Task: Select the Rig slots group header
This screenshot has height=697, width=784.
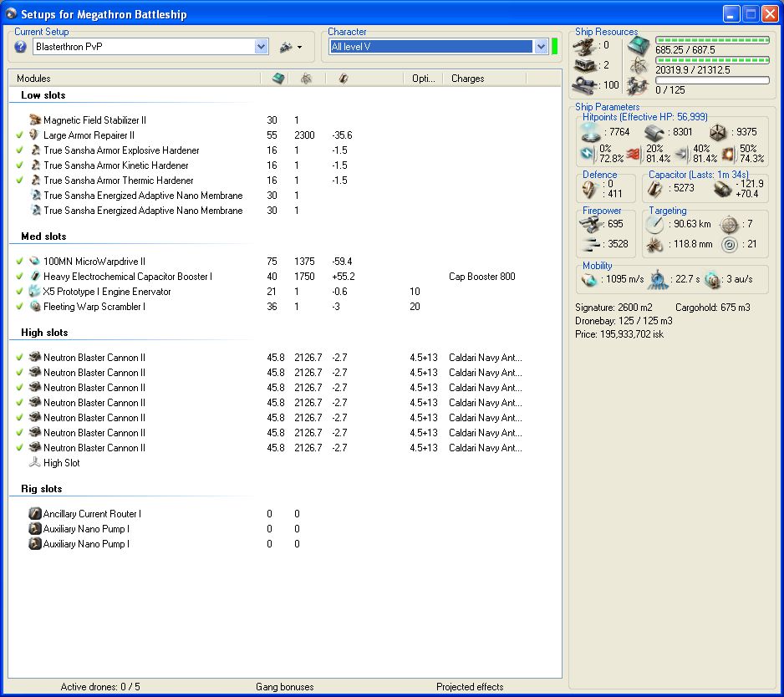Action: point(42,489)
